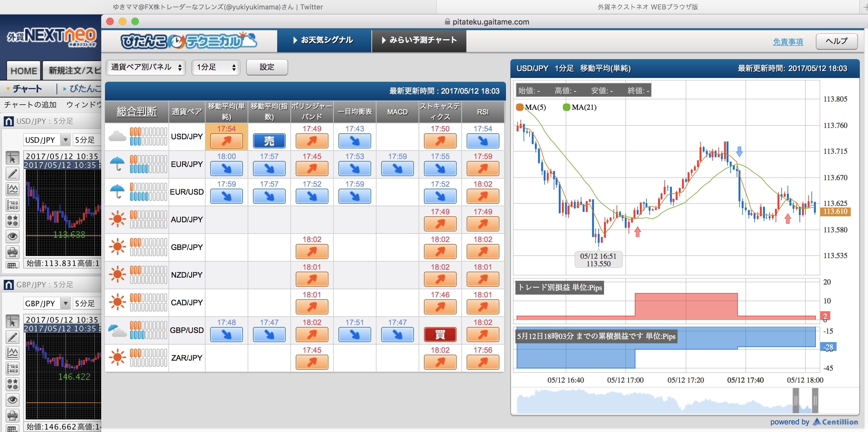Open 新規注文 tab in NEXTneo window
This screenshot has height=432, width=868.
[x=73, y=71]
